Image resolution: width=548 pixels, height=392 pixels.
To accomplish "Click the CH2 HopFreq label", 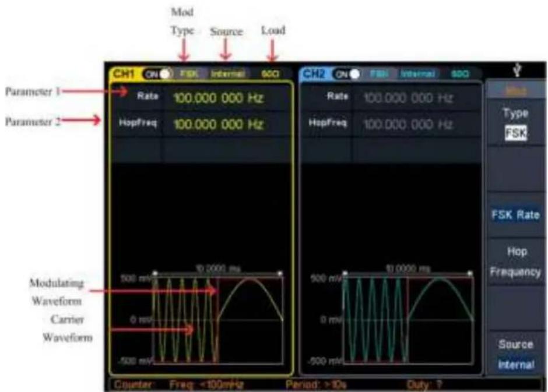I will pos(328,123).
